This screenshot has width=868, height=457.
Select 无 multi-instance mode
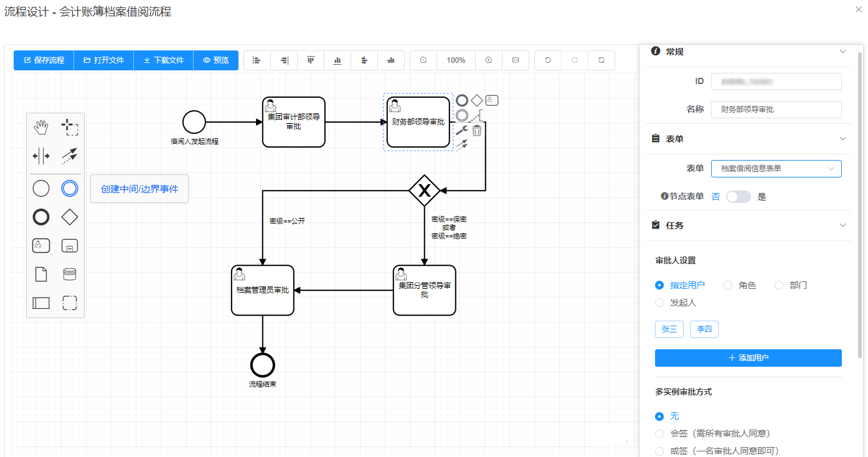(667, 416)
